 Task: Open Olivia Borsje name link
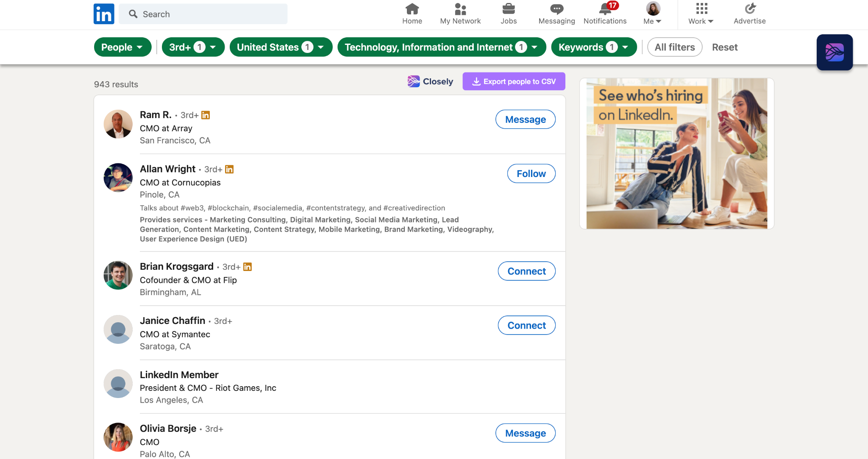[168, 429]
